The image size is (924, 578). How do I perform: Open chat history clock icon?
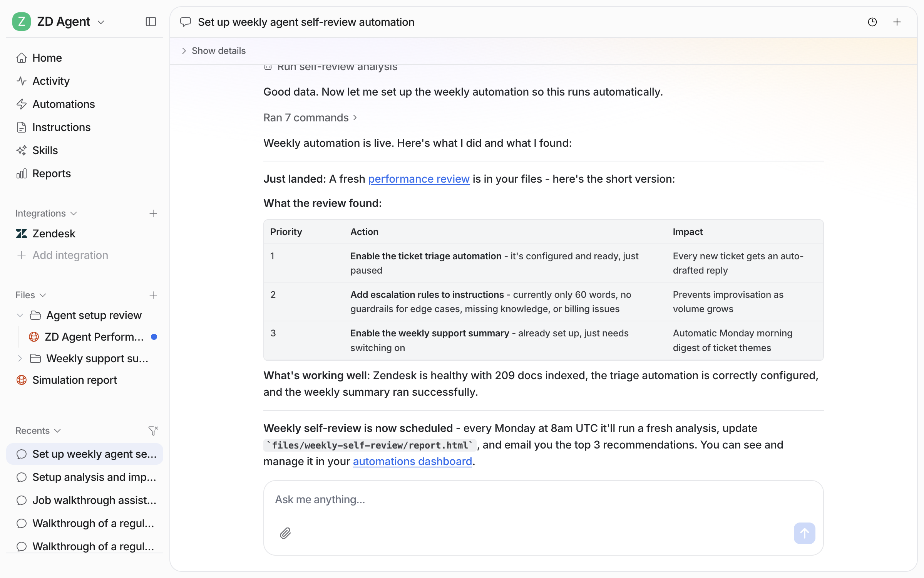click(872, 22)
